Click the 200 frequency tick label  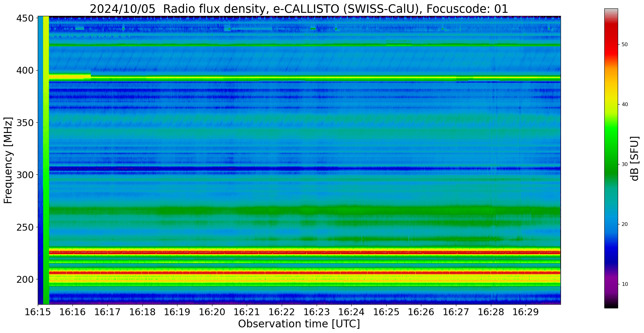(x=25, y=279)
